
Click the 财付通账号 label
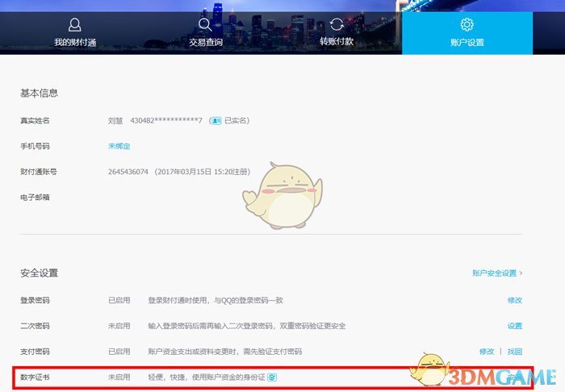(x=39, y=172)
